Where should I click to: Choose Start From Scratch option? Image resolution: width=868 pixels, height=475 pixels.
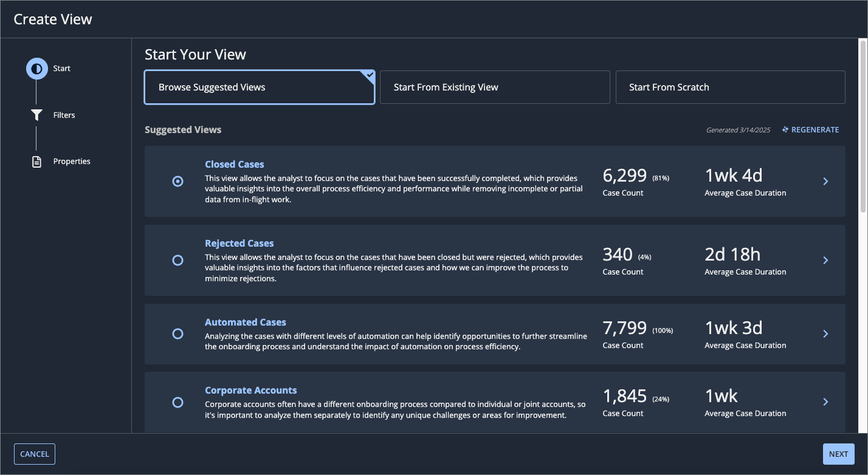click(731, 87)
